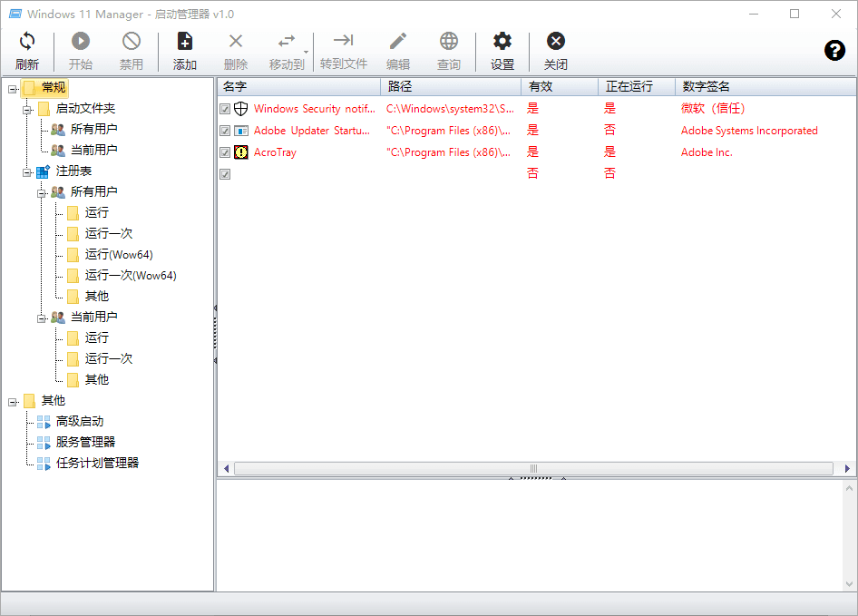Collapse the 注册表 node expander
Viewport: 858px width, 616px height.
(27, 172)
